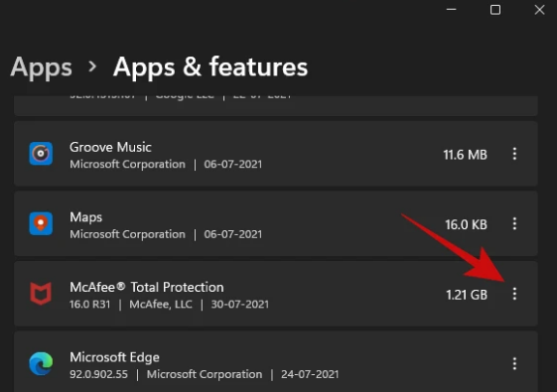557x392 pixels.
Task: Click the Apps & features heading
Action: [x=210, y=66]
